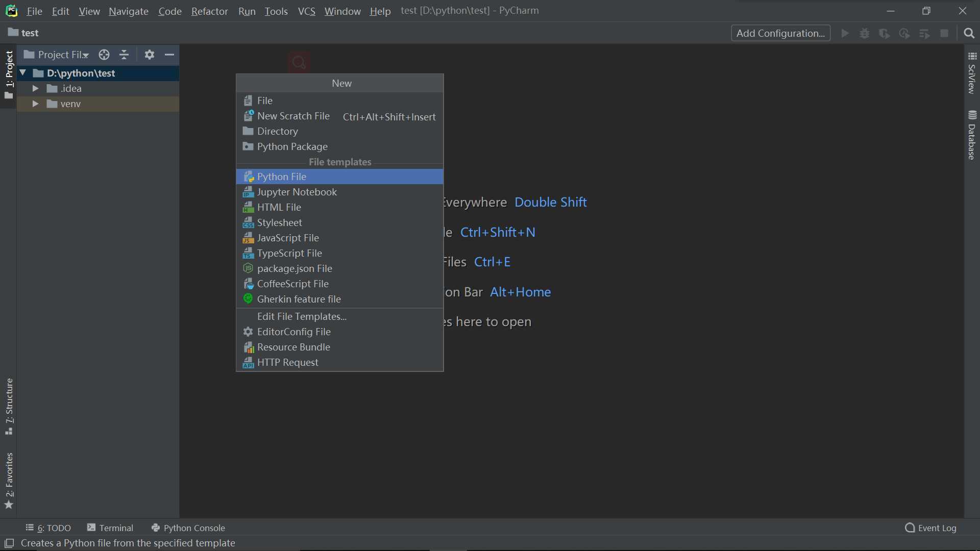
Task: Open the Code menu
Action: coord(169,11)
